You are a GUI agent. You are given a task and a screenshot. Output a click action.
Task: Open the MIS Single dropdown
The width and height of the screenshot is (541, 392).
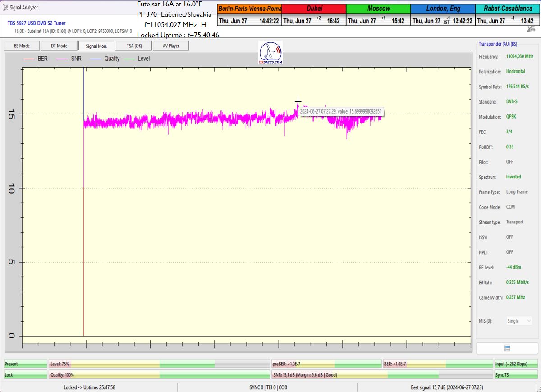point(519,321)
